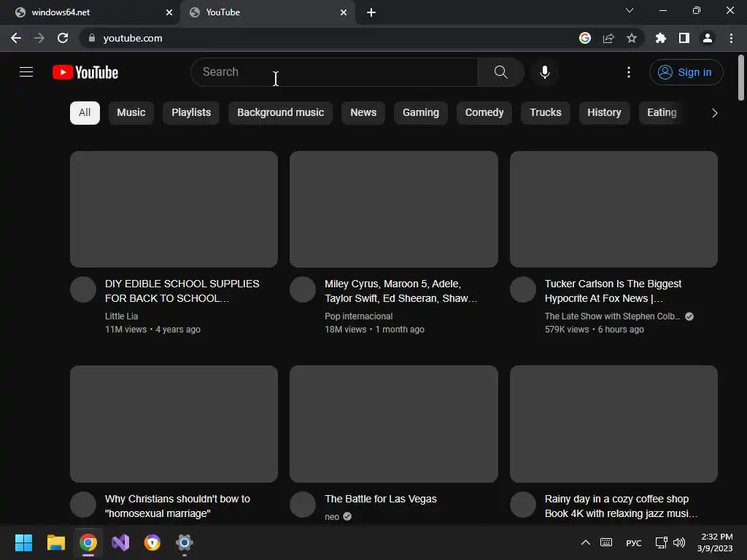Screen dimensions: 747x560
Task: Toggle the Chrome side panel icon
Action: (x=684, y=38)
